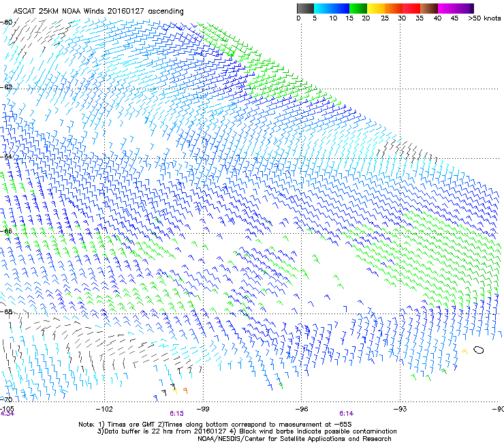This screenshot has height=443, width=504.
Task: Click the orange wind barb near bottom center
Action: 185,391
